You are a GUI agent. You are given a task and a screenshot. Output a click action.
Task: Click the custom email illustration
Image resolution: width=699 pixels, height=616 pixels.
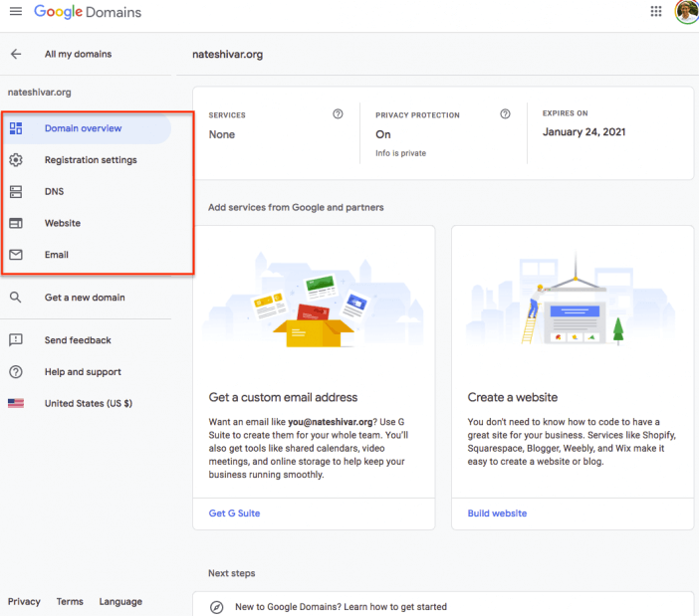(314, 300)
